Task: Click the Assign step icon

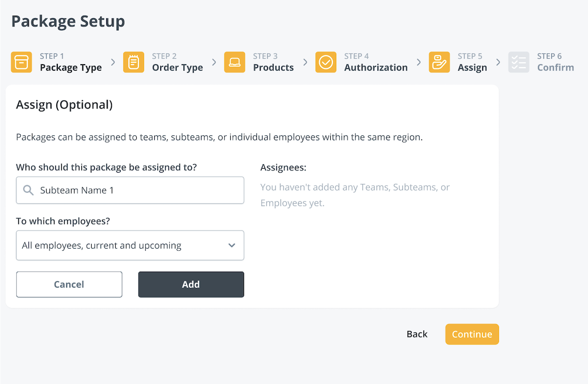Action: tap(439, 62)
